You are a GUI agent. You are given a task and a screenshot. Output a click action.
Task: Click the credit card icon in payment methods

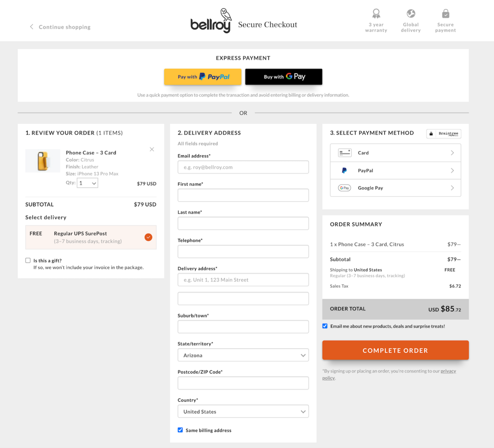[x=345, y=153]
